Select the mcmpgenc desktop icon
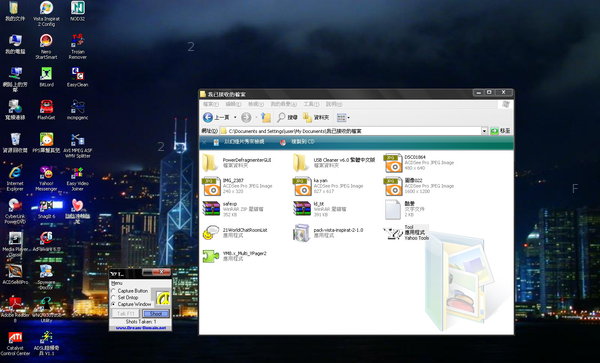 point(78,110)
